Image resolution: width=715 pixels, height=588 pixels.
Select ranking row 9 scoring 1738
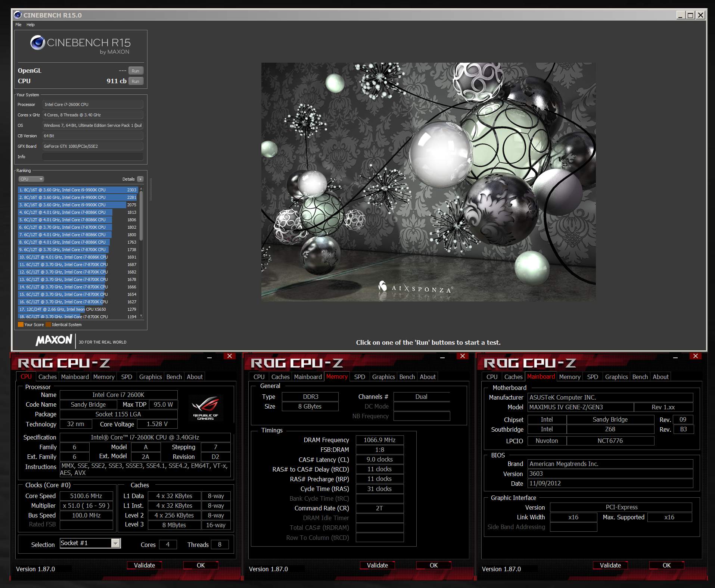pyautogui.click(x=78, y=250)
